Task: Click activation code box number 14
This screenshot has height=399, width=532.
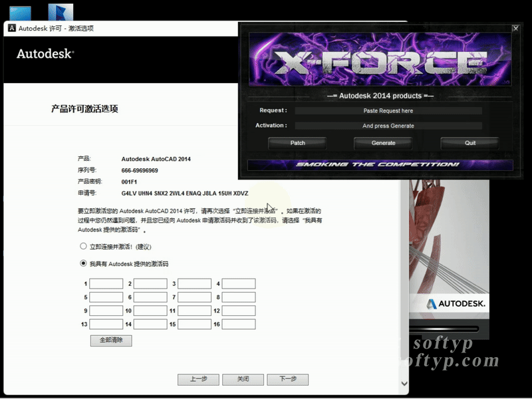Action: coord(150,325)
